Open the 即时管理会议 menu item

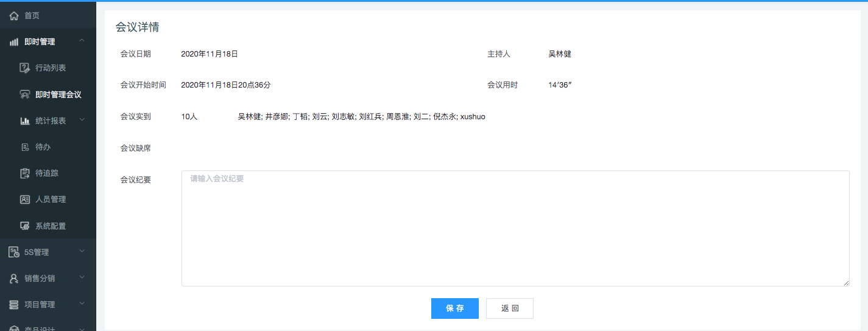click(x=58, y=94)
